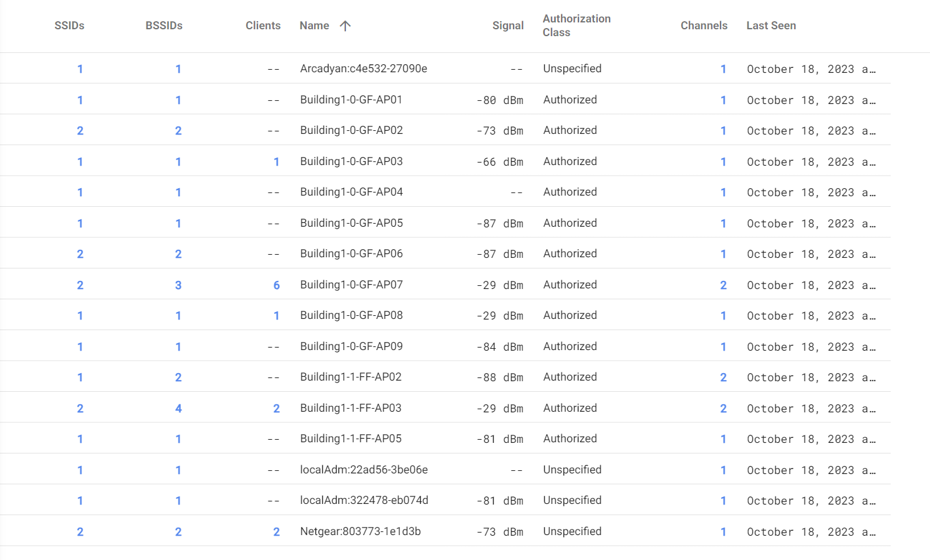Open BSSIDs count 3 for Building1-0-GF-AP07
The height and width of the screenshot is (560, 930).
pyautogui.click(x=178, y=285)
